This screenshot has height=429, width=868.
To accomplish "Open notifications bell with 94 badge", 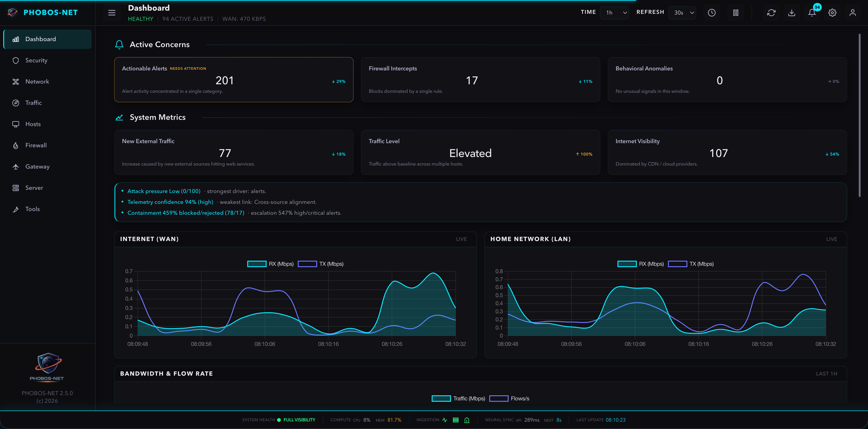I will click(812, 13).
